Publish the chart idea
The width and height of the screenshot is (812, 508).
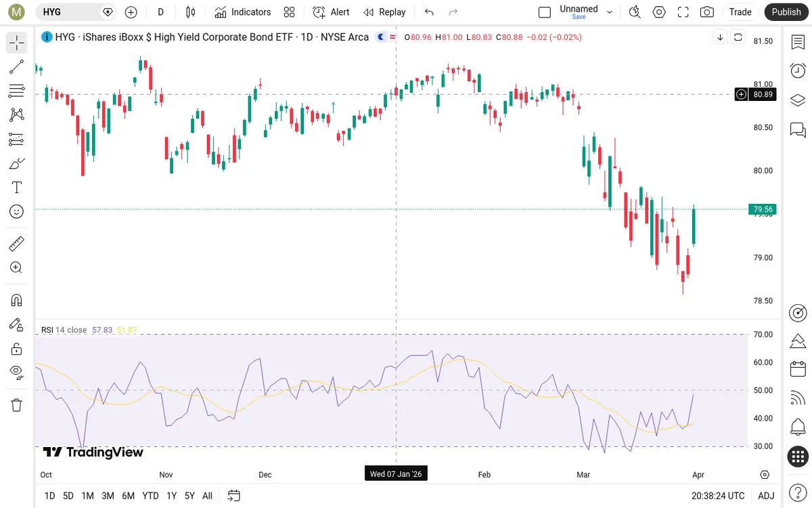pyautogui.click(x=786, y=12)
